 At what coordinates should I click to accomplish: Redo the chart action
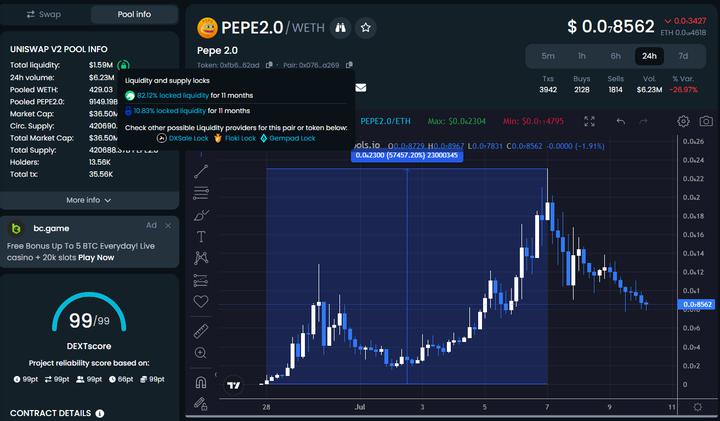tap(644, 121)
